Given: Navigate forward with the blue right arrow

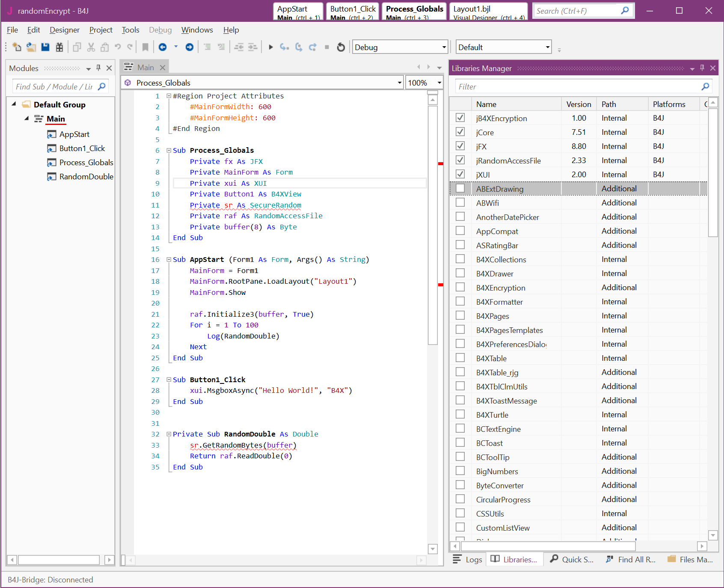Looking at the screenshot, I should [x=189, y=47].
